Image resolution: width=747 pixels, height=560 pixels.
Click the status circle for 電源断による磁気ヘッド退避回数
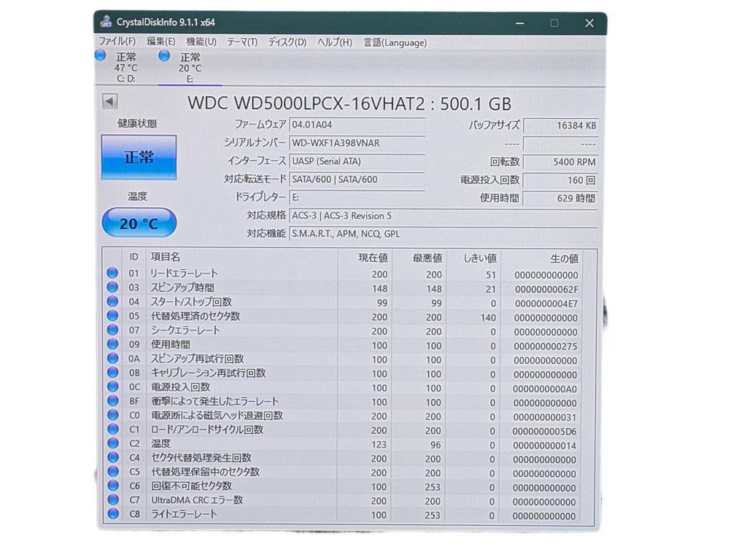[112, 415]
